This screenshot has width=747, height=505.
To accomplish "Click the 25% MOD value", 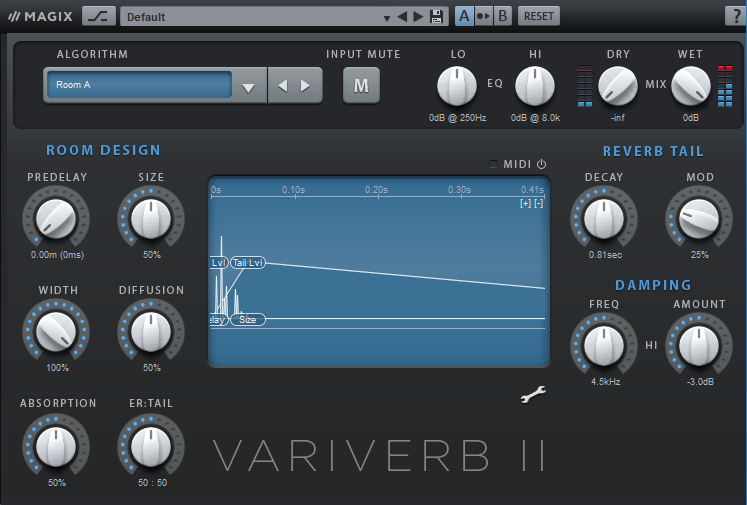I will pyautogui.click(x=700, y=255).
